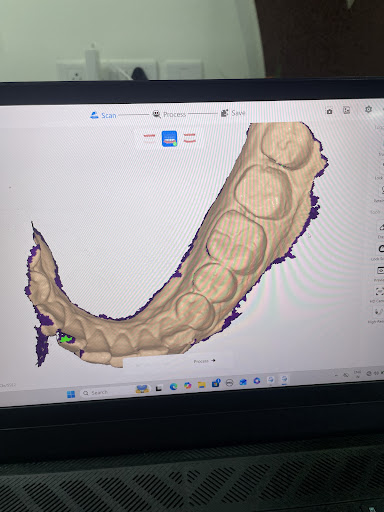Open the settings gear icon
This screenshot has width=384, height=512.
pyautogui.click(x=368, y=109)
